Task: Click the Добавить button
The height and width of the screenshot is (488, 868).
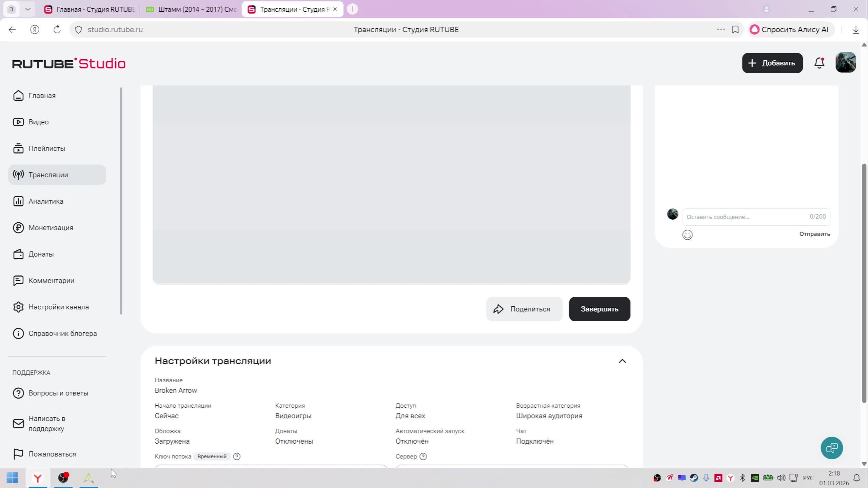Action: 772,63
